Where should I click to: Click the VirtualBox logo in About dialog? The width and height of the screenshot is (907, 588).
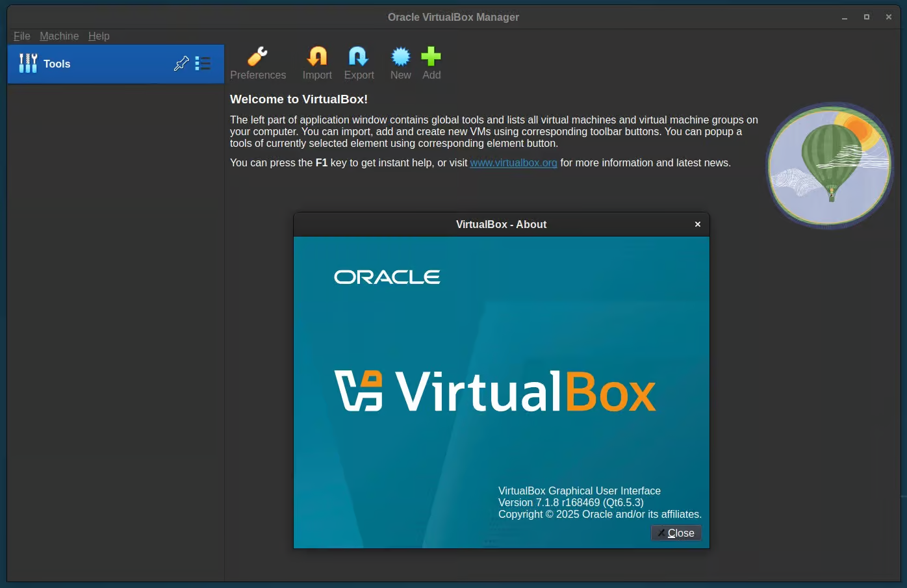(495, 391)
